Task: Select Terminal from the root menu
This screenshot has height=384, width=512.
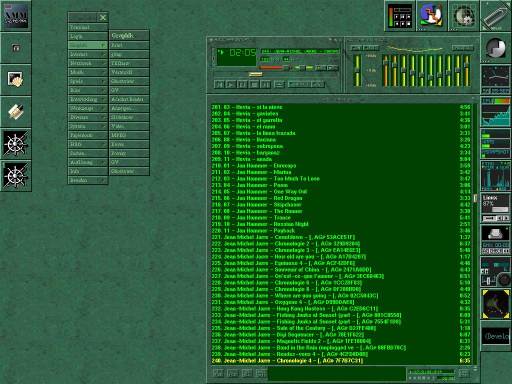Action: 88,27
